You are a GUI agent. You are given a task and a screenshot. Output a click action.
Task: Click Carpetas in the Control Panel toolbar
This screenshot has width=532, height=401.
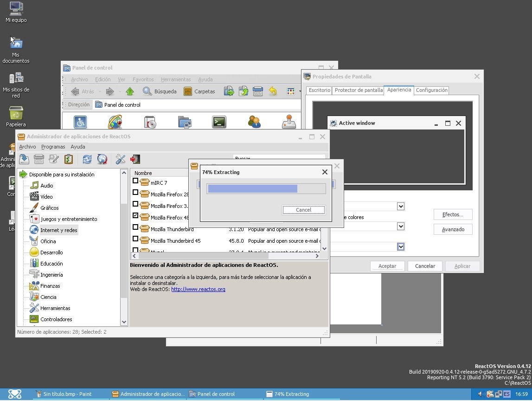(x=199, y=91)
